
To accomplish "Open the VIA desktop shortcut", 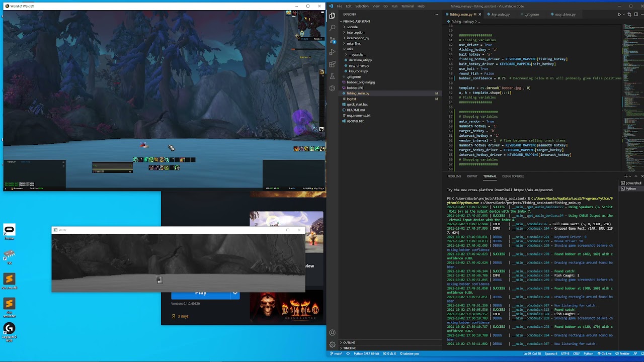I will point(9,257).
